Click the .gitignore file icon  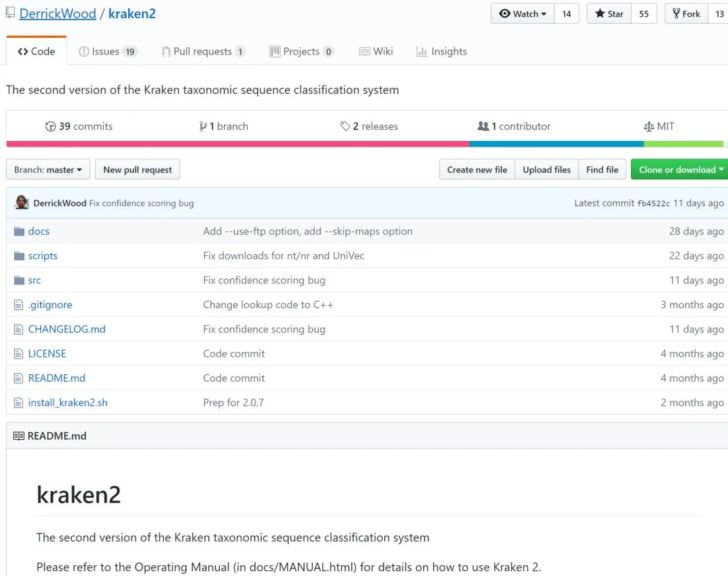coord(19,305)
